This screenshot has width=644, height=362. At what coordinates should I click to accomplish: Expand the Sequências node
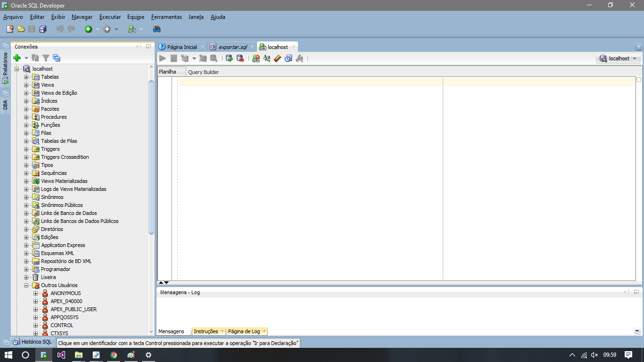tap(26, 173)
